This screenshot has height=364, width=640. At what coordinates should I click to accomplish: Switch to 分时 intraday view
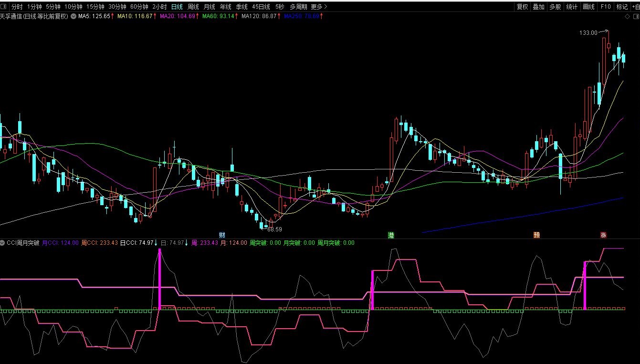tap(17, 7)
